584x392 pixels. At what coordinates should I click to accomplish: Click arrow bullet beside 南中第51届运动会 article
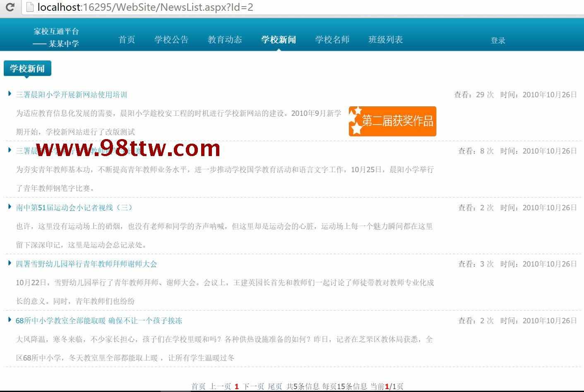pos(10,207)
